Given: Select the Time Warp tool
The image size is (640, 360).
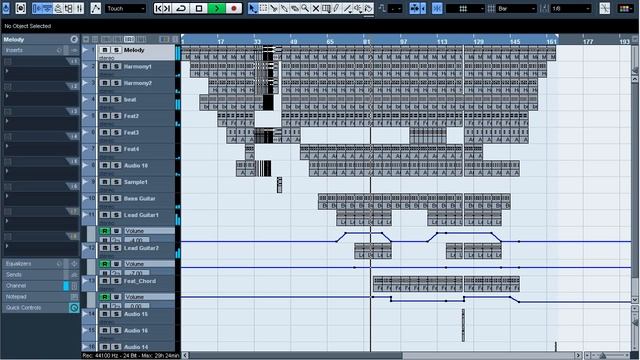Looking at the screenshot, I should point(326,8).
